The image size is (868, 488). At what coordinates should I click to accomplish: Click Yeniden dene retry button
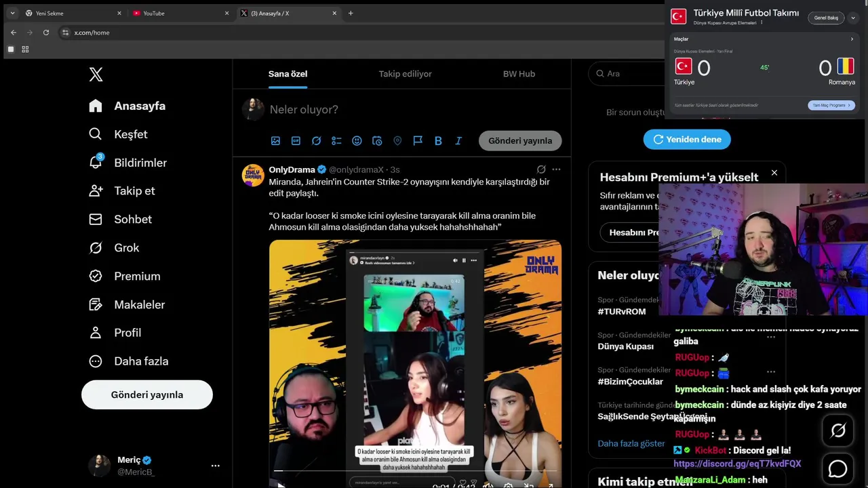pyautogui.click(x=687, y=140)
